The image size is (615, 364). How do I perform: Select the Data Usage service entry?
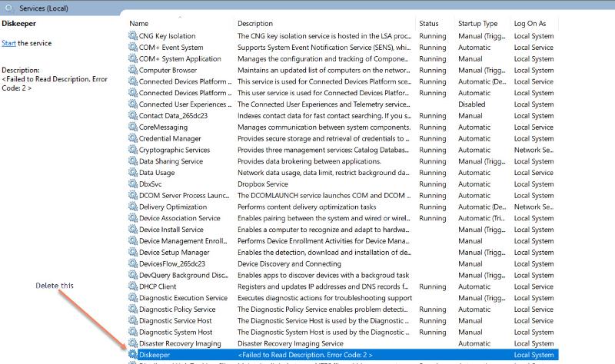pyautogui.click(x=157, y=173)
